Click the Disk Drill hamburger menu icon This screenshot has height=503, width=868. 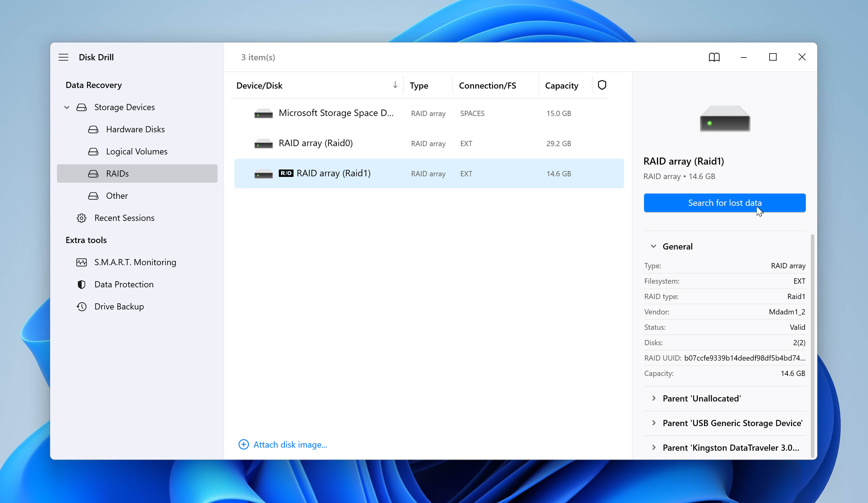63,57
